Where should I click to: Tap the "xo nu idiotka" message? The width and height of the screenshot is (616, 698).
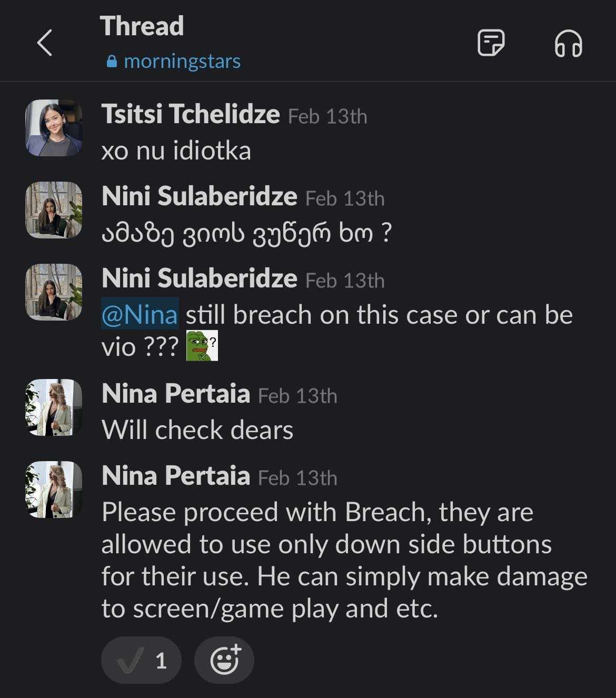176,151
